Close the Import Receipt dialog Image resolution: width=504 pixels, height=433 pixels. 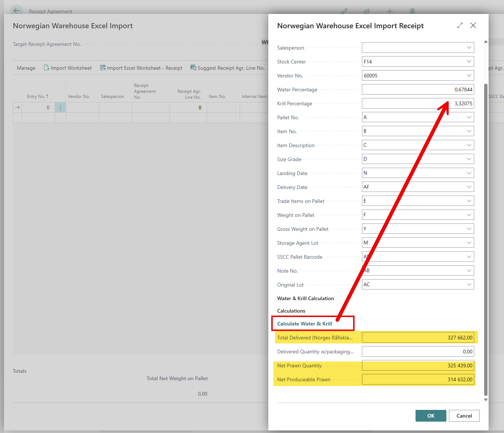pyautogui.click(x=473, y=25)
